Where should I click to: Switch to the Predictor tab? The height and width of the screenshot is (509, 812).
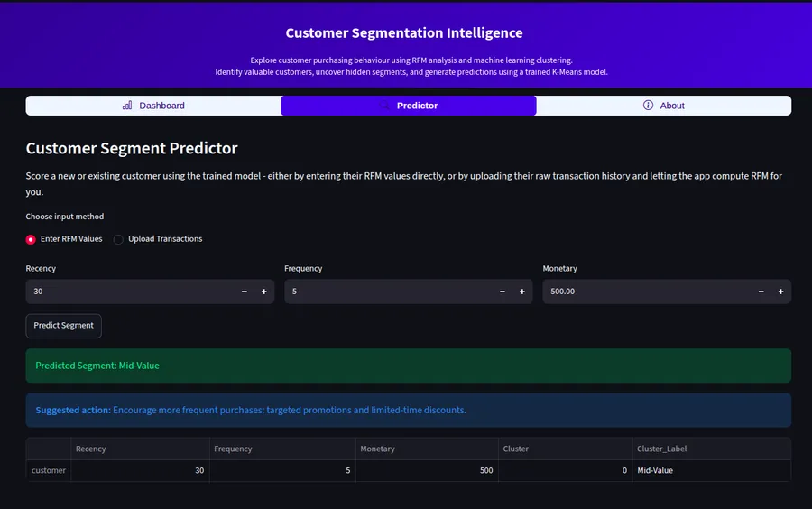409,106
